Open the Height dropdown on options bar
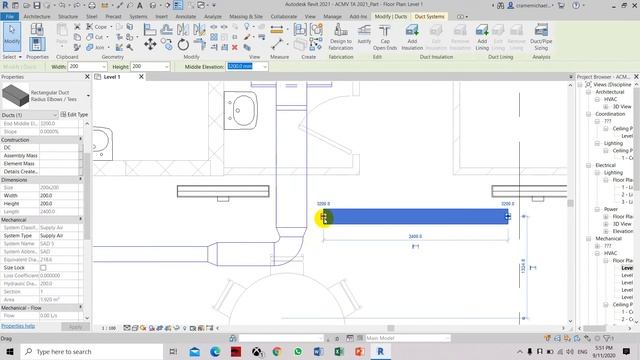Viewport: 640px width, 360px height. 166,67
